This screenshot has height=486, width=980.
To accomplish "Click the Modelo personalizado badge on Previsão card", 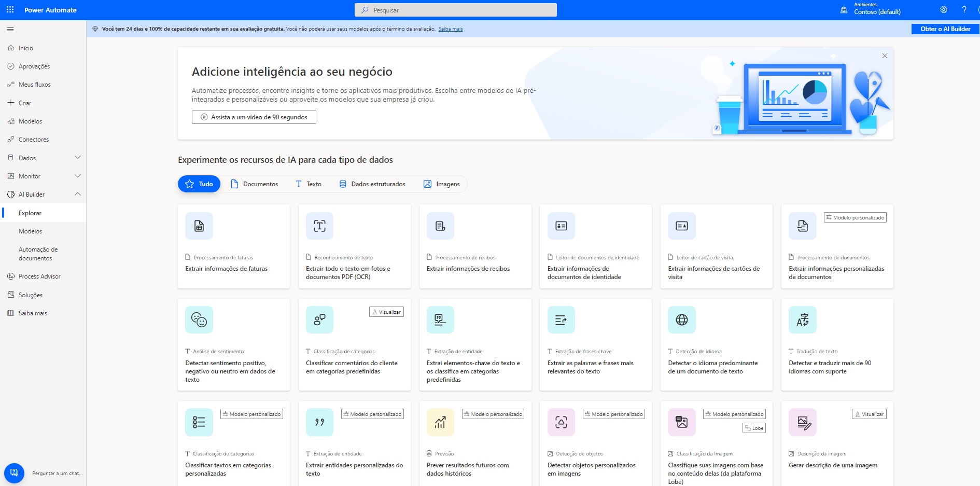I will 493,414.
